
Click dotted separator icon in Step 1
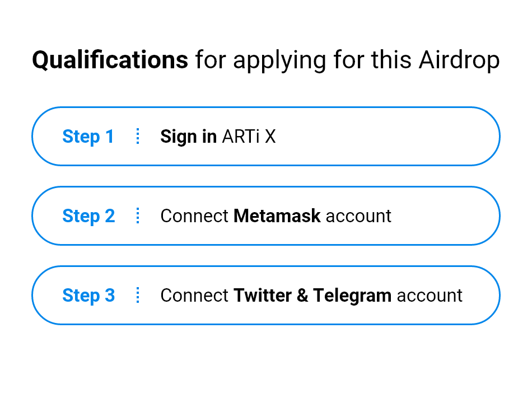point(137,136)
